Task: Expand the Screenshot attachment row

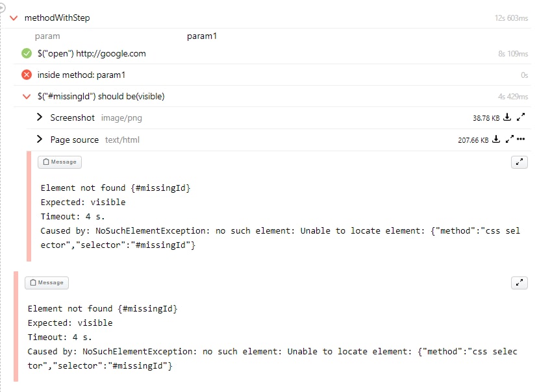Action: (40, 117)
